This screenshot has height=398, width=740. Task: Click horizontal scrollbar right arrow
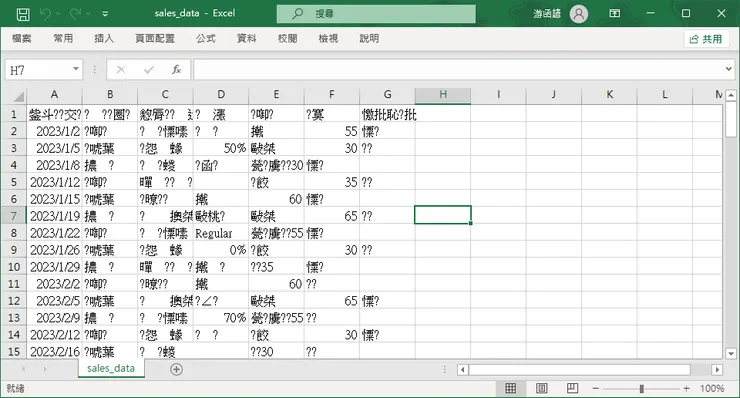(x=717, y=370)
